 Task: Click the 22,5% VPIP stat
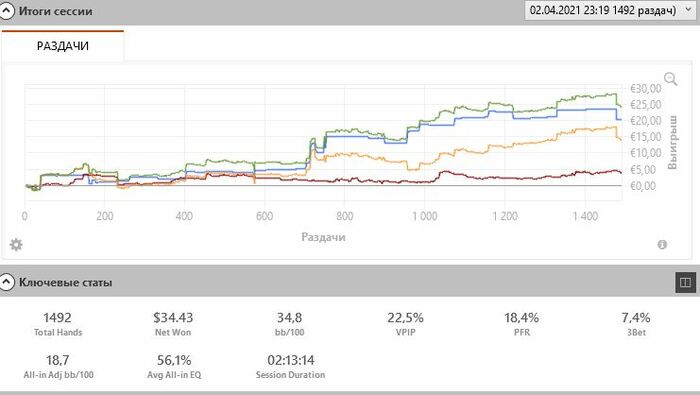coord(405,324)
